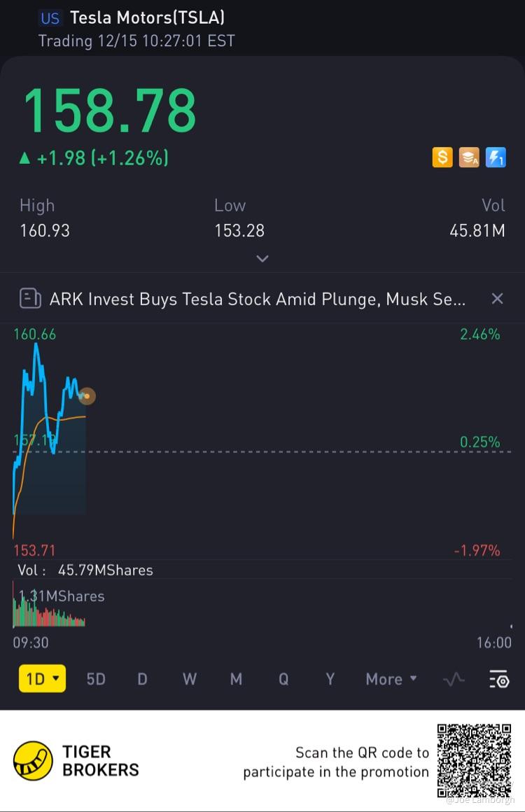The height and width of the screenshot is (812, 525).
Task: Read ARK Invest Buys Tesla Stock headline
Action: tap(258, 299)
